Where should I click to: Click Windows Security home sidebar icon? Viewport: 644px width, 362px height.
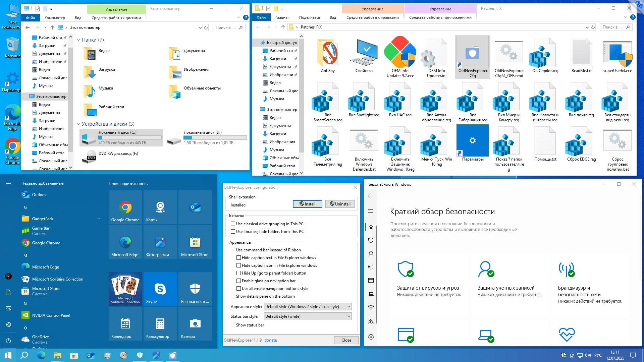[x=371, y=227]
